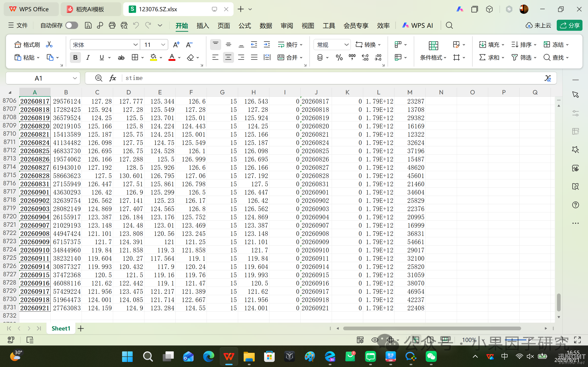Toggle align left button
588x367 pixels.
coord(215,57)
